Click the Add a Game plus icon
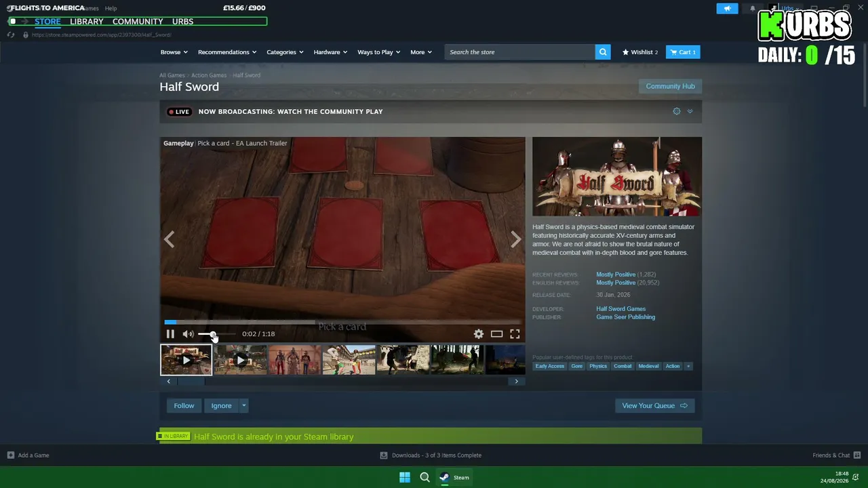868x488 pixels. (x=10, y=455)
